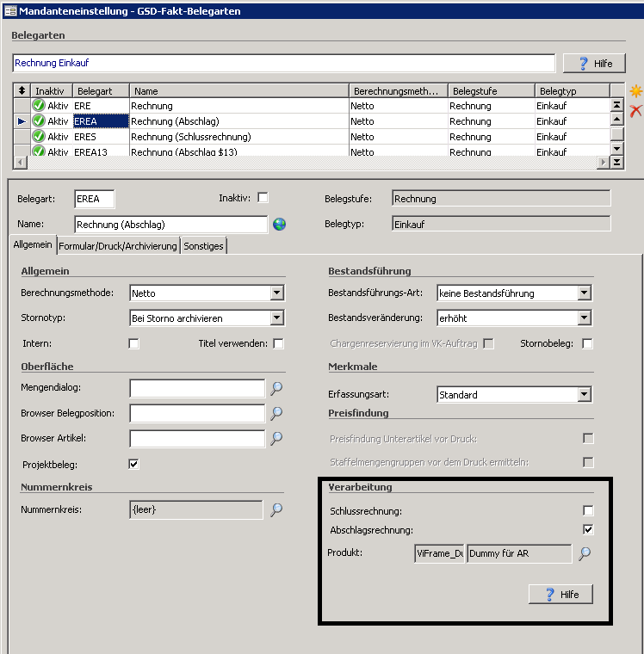Sort by the Belegstufe column header
Screen dimensions: 644x654
coord(492,91)
